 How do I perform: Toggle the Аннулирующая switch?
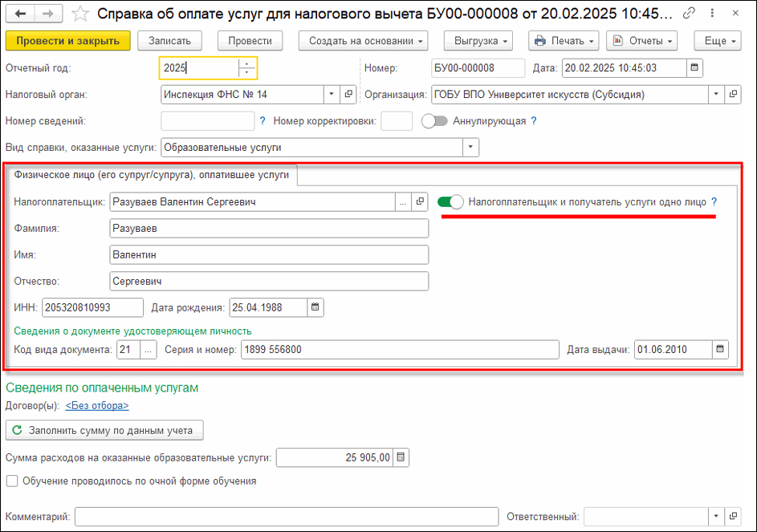434,121
